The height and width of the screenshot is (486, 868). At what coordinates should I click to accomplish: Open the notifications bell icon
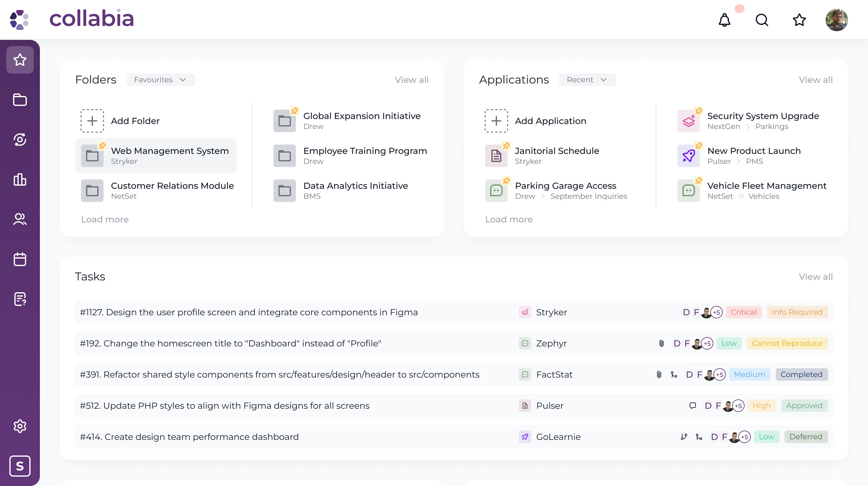pos(724,20)
